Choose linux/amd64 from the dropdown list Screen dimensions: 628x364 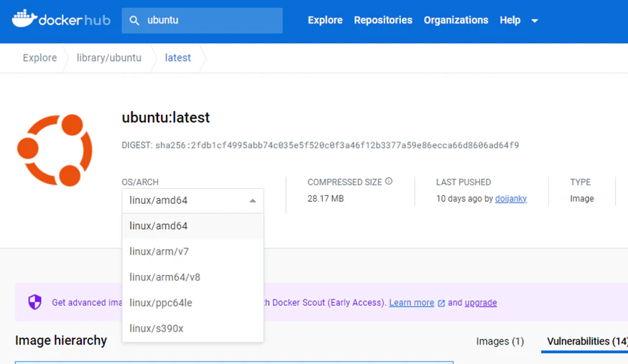193,226
